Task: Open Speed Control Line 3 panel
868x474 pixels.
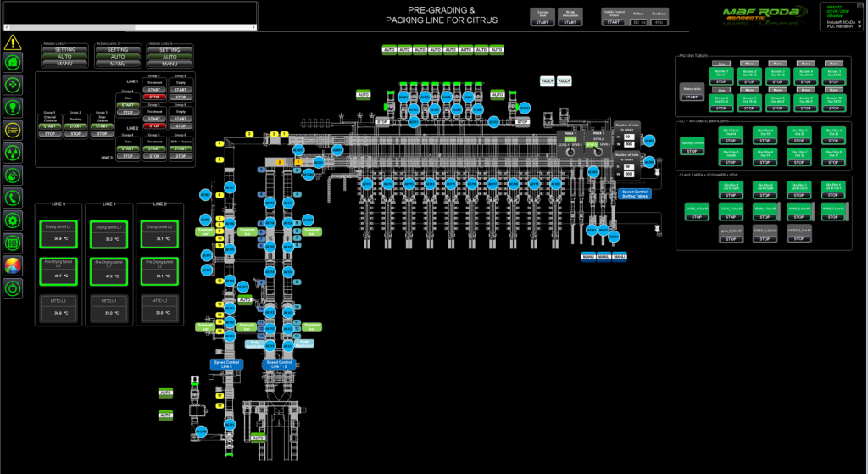Action: point(225,364)
